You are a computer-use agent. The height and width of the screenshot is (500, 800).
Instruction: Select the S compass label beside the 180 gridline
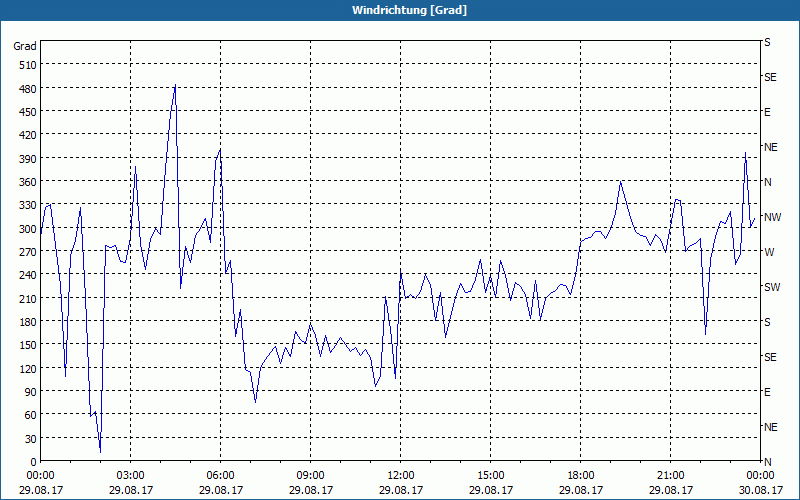click(767, 322)
